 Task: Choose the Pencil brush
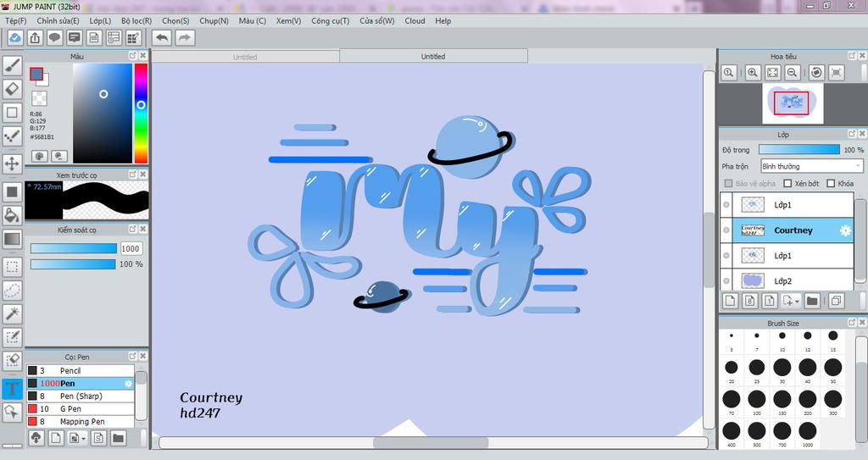click(81, 370)
